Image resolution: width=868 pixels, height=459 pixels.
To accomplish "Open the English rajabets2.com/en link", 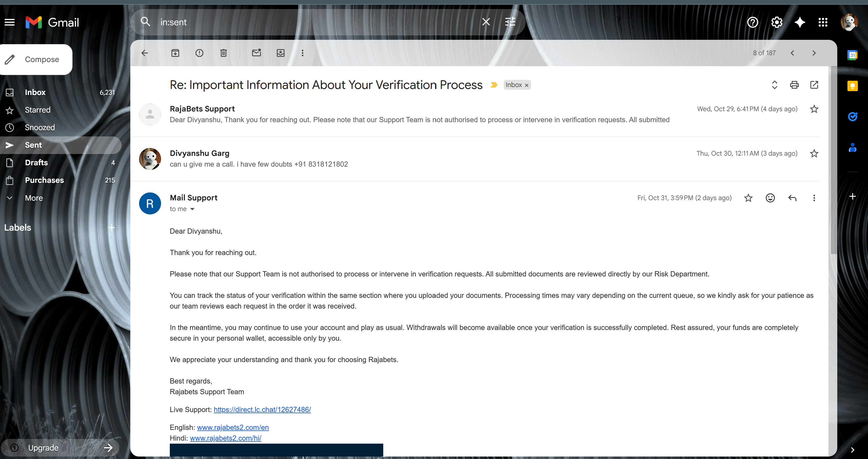I will click(x=233, y=427).
